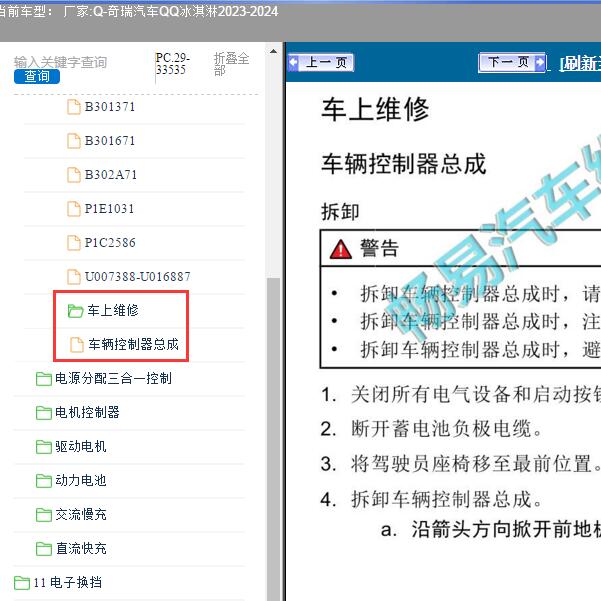601x601 pixels.
Task: Expand the 动力电池 folder
Action: click(81, 480)
